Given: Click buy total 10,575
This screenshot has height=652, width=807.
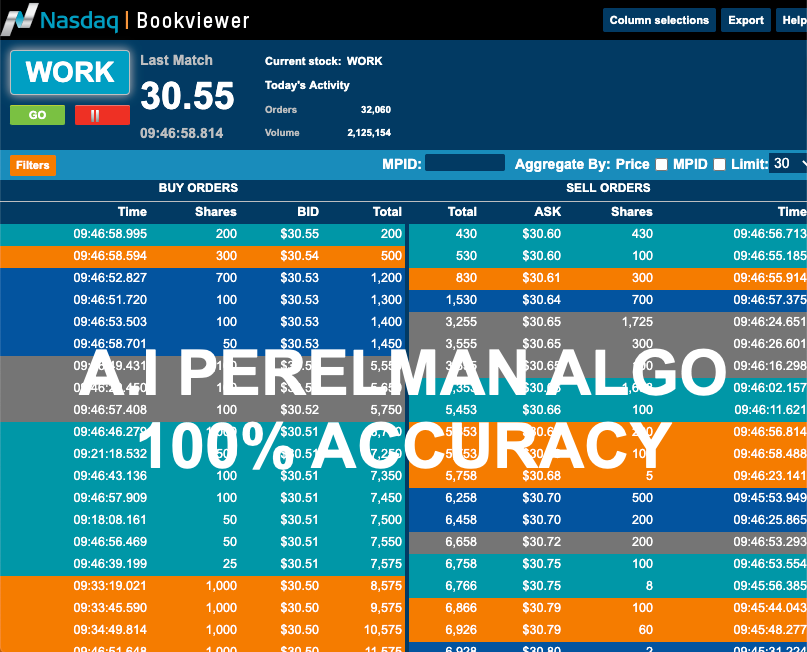Looking at the screenshot, I should [x=383, y=630].
